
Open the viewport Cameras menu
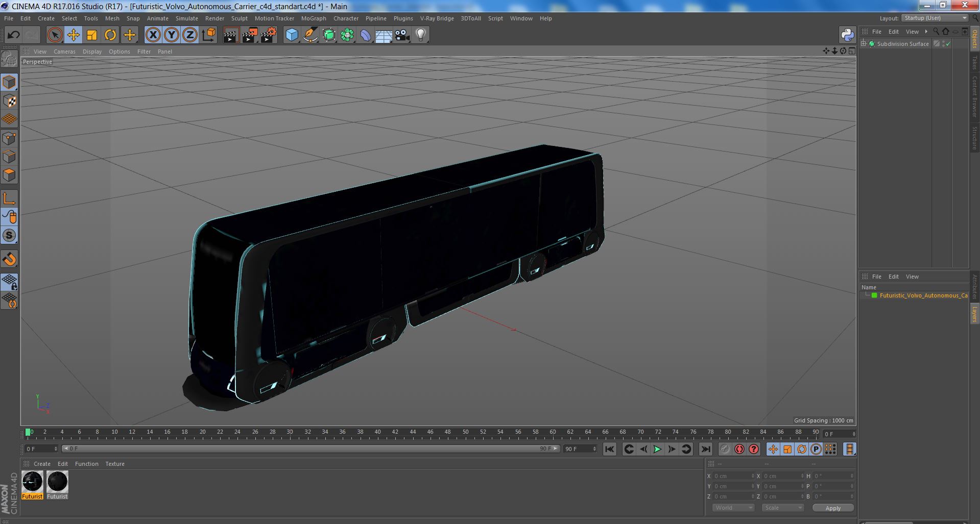pyautogui.click(x=64, y=52)
